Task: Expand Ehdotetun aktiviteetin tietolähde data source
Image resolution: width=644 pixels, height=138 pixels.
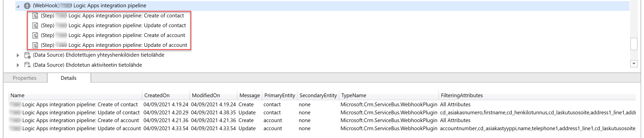Action: tap(18, 65)
